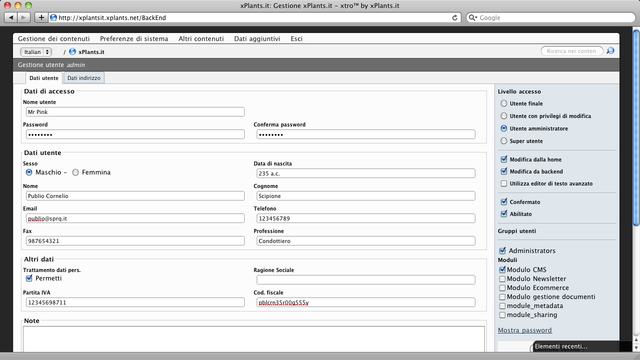Open Preferenze di sistema menu

pos(134,39)
